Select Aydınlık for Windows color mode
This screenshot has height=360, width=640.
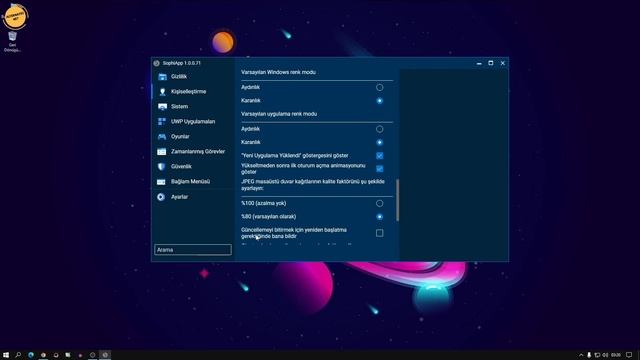(380, 87)
